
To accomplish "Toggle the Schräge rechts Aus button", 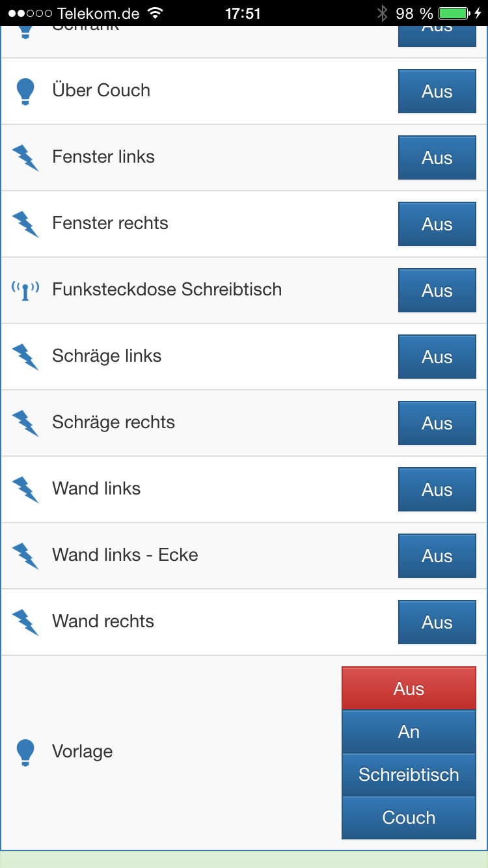I will (x=437, y=424).
